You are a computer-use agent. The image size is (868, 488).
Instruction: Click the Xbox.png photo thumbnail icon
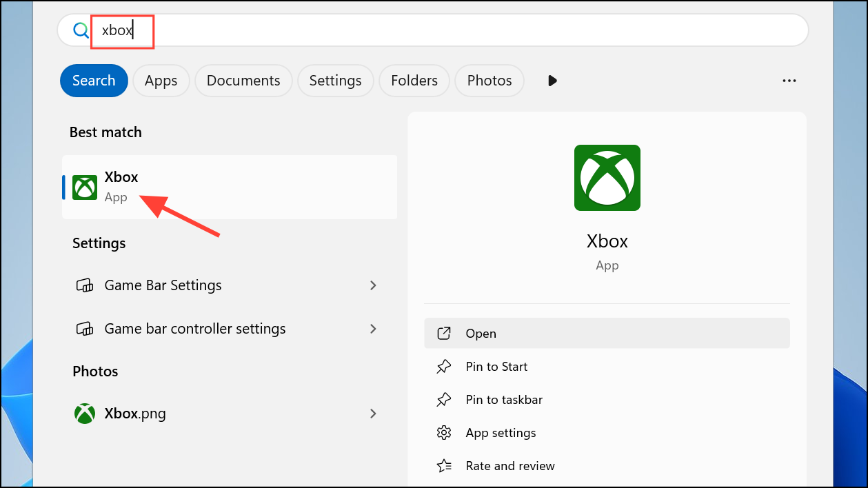[85, 414]
